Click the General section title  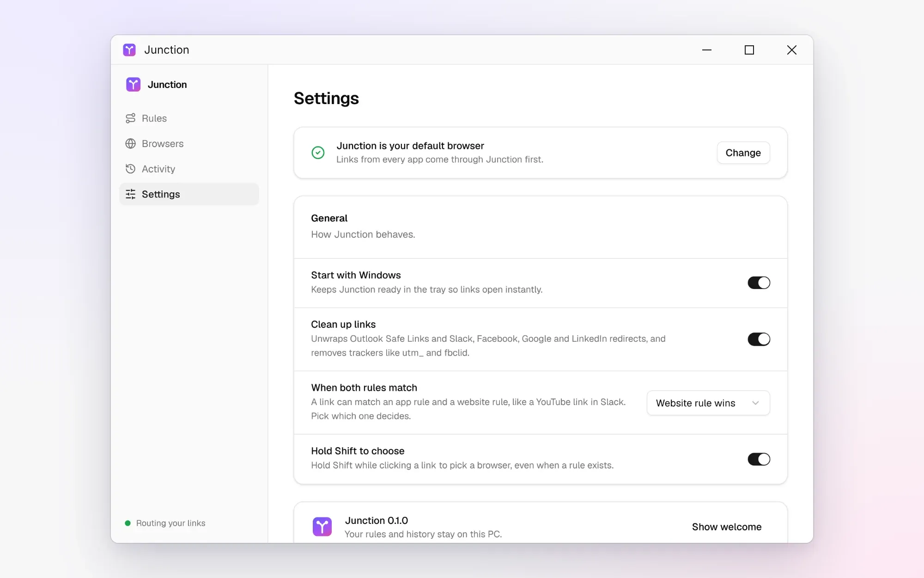pos(329,218)
